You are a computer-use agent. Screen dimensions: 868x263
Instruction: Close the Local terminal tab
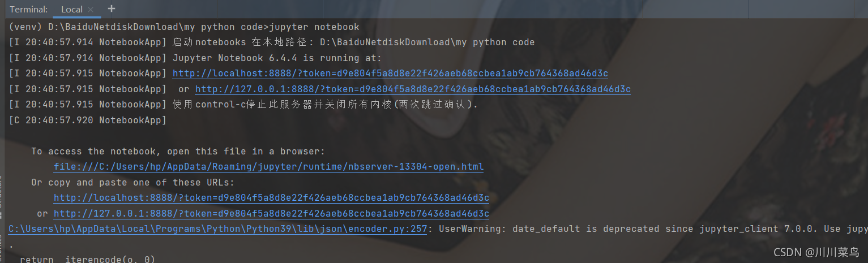click(91, 10)
